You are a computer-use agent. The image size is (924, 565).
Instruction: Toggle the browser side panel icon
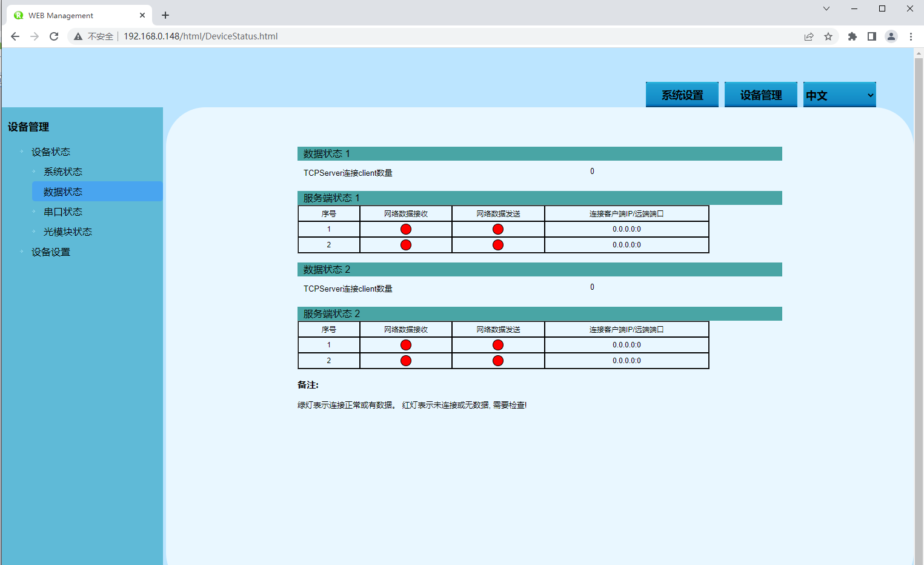point(872,36)
